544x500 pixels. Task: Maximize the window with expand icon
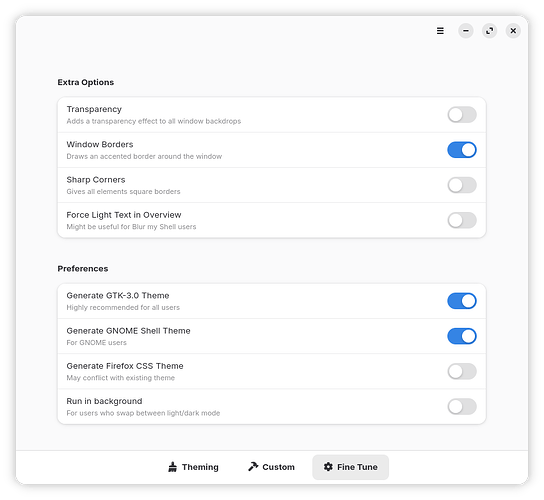point(489,31)
